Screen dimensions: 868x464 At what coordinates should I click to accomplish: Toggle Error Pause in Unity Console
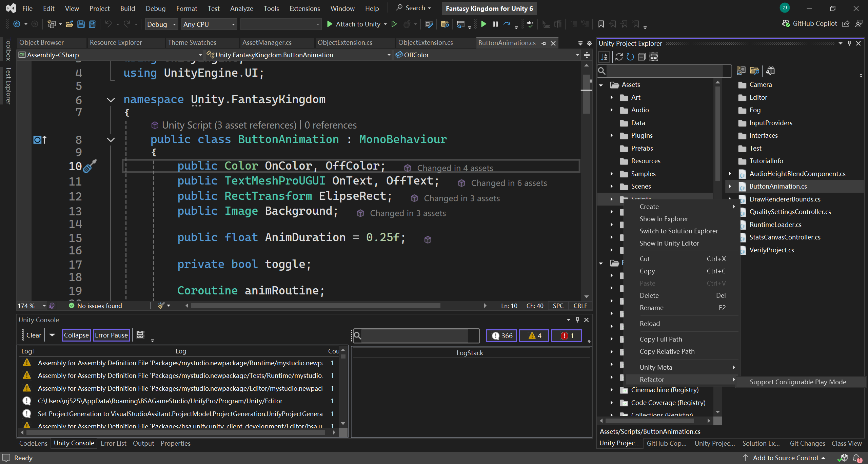111,335
